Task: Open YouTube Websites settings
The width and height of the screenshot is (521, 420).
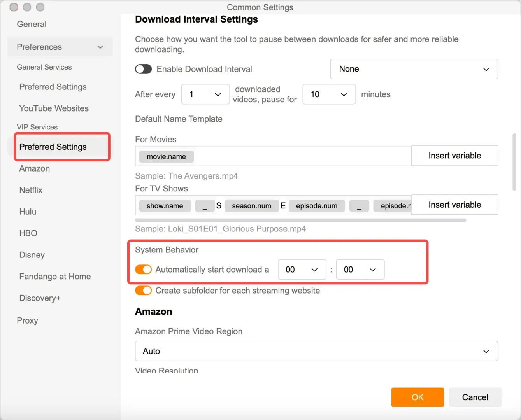Action: [x=54, y=108]
